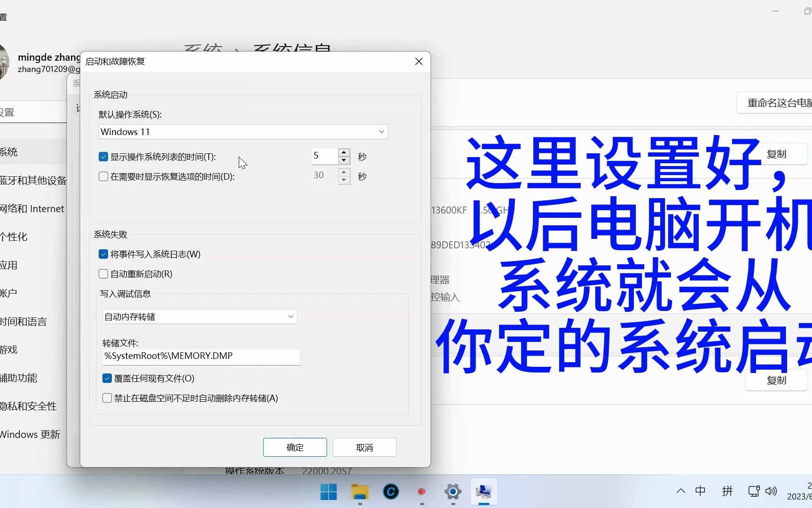The height and width of the screenshot is (508, 812).
Task: Open the System Properties taskbar icon
Action: [484, 492]
